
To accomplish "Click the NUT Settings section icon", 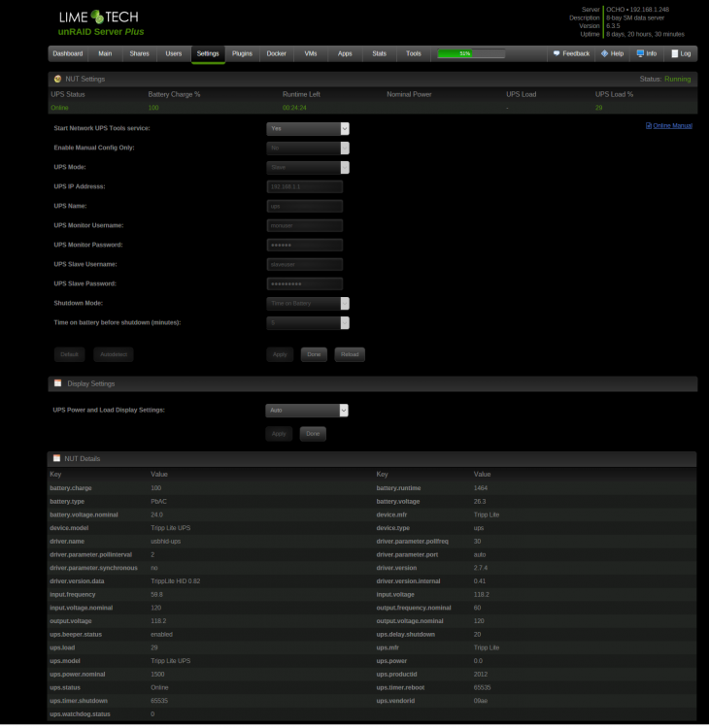I will tap(57, 79).
